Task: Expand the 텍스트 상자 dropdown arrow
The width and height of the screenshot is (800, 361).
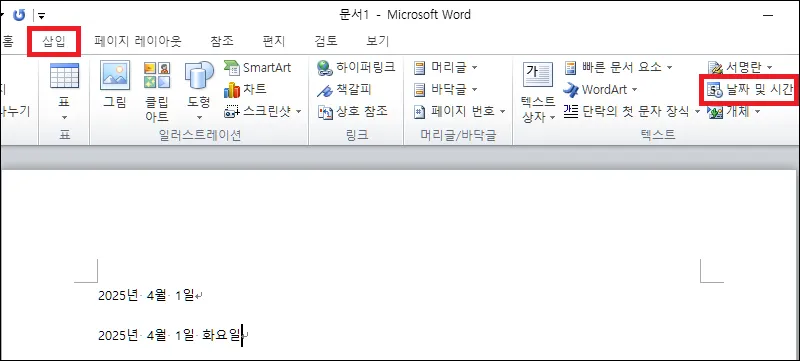Action: click(x=552, y=118)
